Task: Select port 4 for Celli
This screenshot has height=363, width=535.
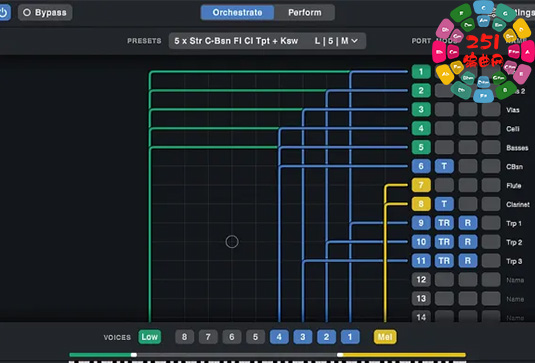Action: click(421, 129)
